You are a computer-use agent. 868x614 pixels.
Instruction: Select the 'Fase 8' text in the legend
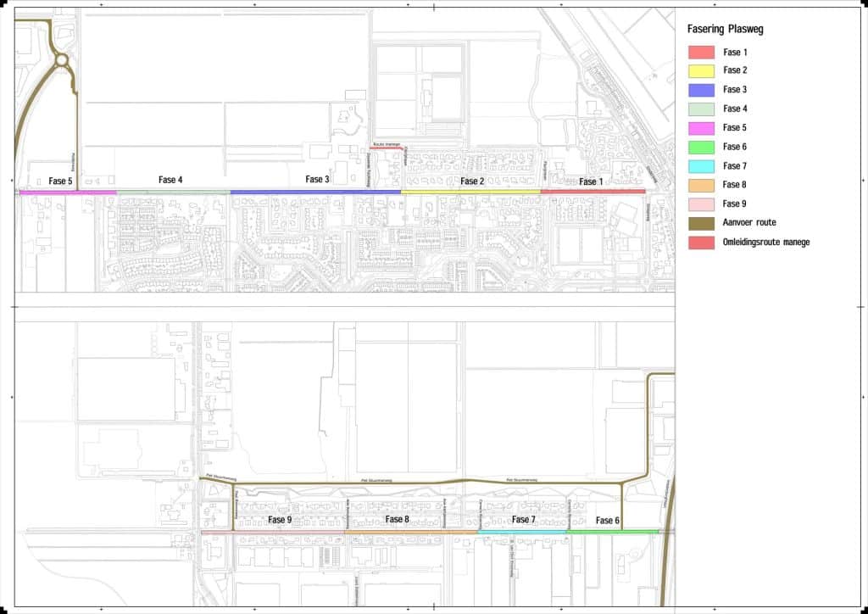point(735,184)
